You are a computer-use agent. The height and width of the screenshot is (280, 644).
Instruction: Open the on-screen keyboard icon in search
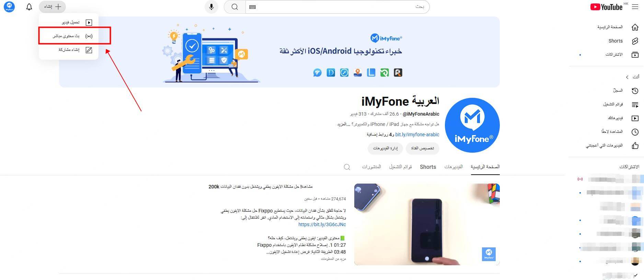pyautogui.click(x=253, y=7)
